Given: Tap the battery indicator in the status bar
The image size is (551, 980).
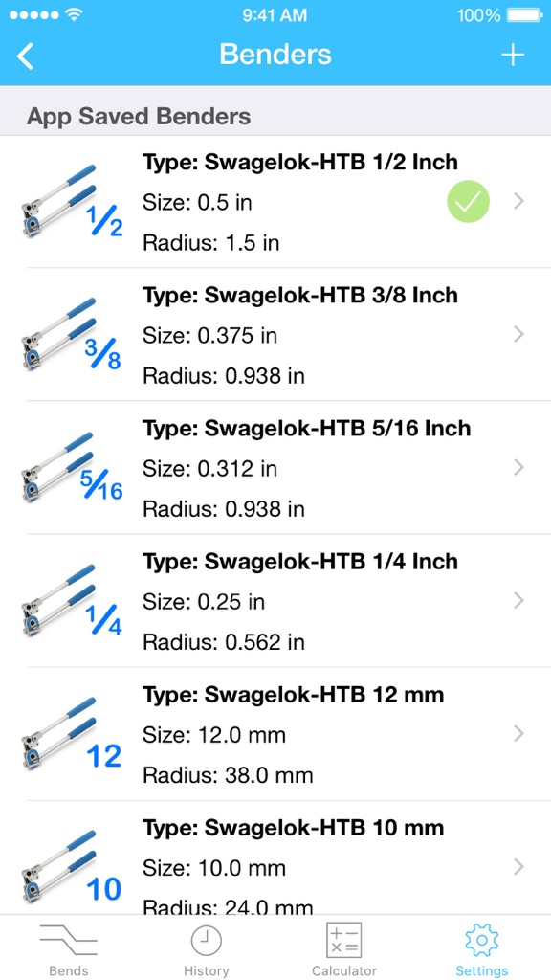Looking at the screenshot, I should (521, 14).
